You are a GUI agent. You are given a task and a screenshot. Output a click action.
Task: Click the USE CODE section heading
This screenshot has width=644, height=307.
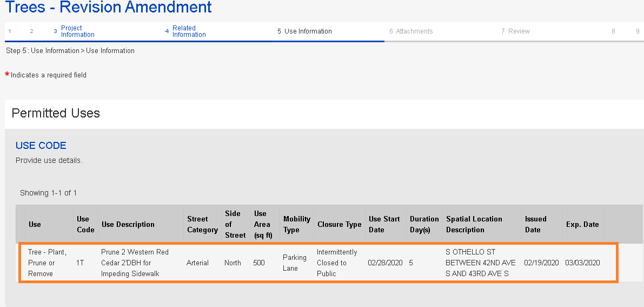point(41,146)
